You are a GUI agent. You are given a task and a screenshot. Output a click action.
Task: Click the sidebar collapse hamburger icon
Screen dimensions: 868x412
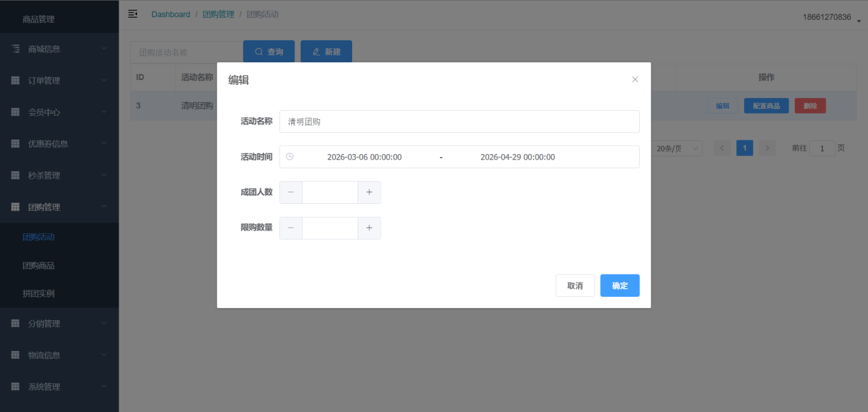(x=133, y=14)
